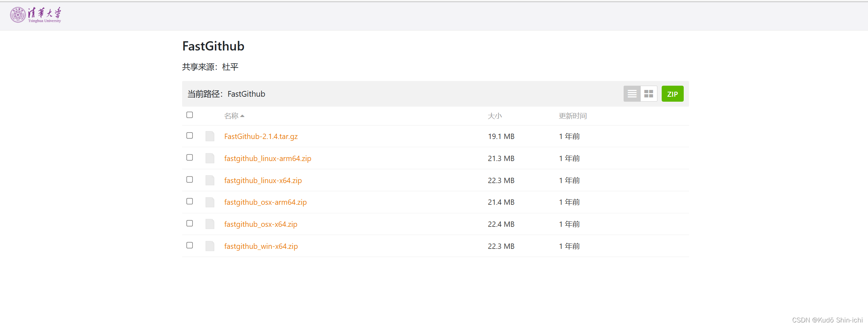Click file icon of fastgithub_linux-x64.zip
This screenshot has height=326, width=868.
pos(210,180)
